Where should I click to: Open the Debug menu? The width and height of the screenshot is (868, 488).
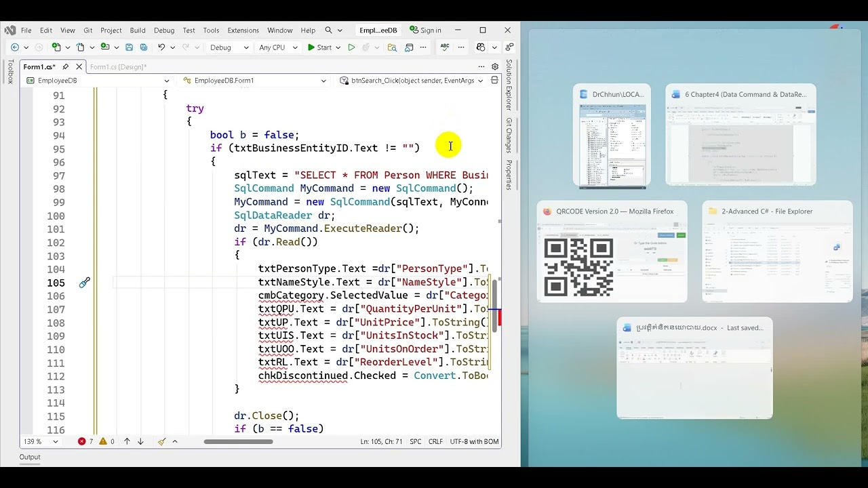164,30
